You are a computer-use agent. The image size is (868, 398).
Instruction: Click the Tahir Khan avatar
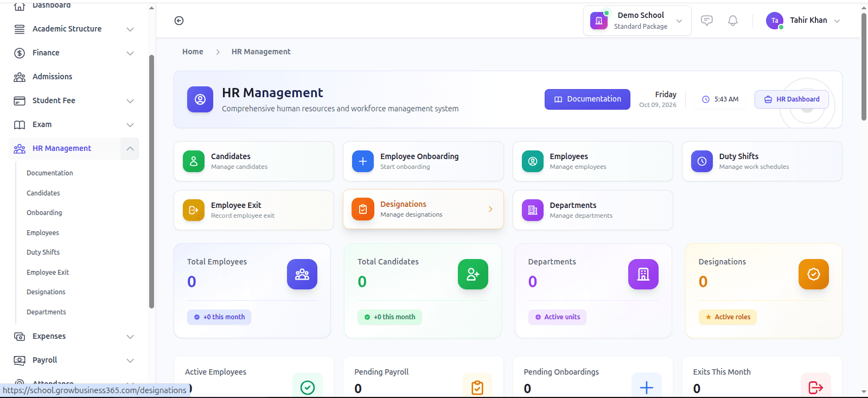775,21
